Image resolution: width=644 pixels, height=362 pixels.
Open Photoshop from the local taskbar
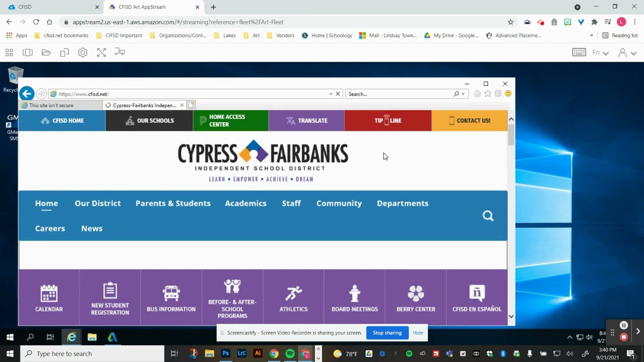coord(225,353)
